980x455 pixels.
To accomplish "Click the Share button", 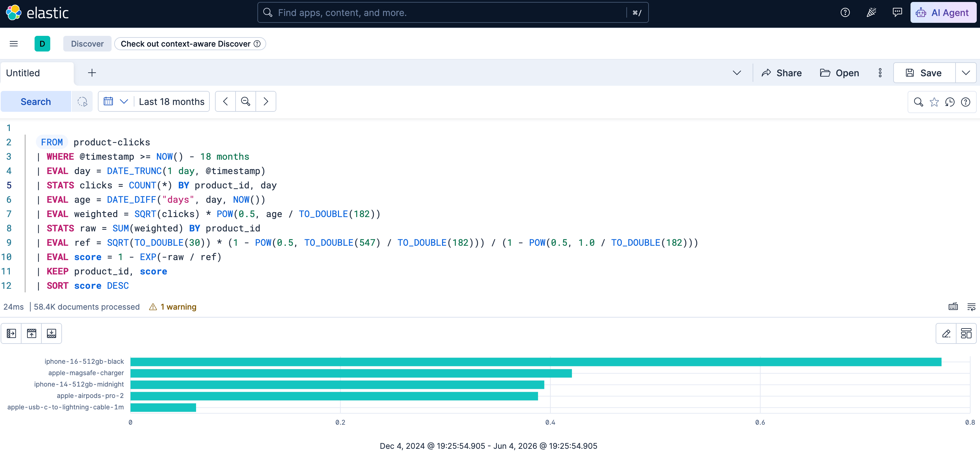I will tap(782, 73).
